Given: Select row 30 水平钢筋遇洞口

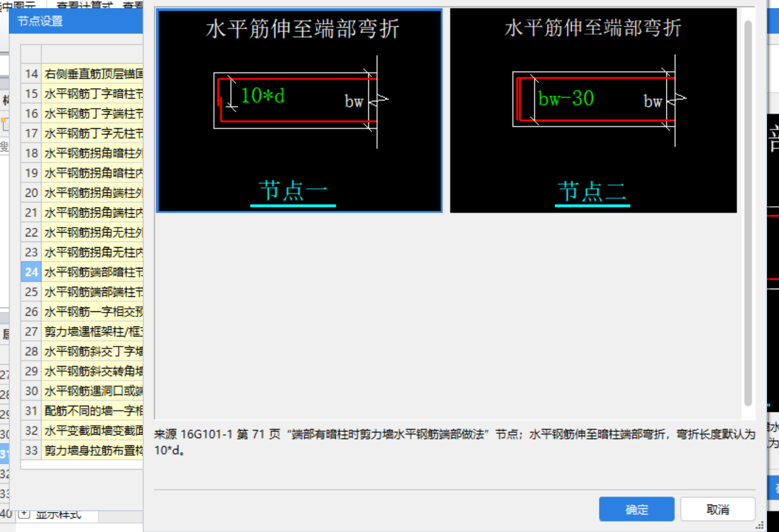Looking at the screenshot, I should [93, 391].
